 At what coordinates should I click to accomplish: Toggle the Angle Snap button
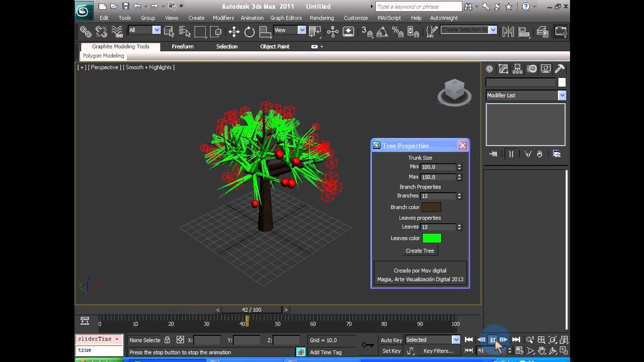click(x=382, y=32)
